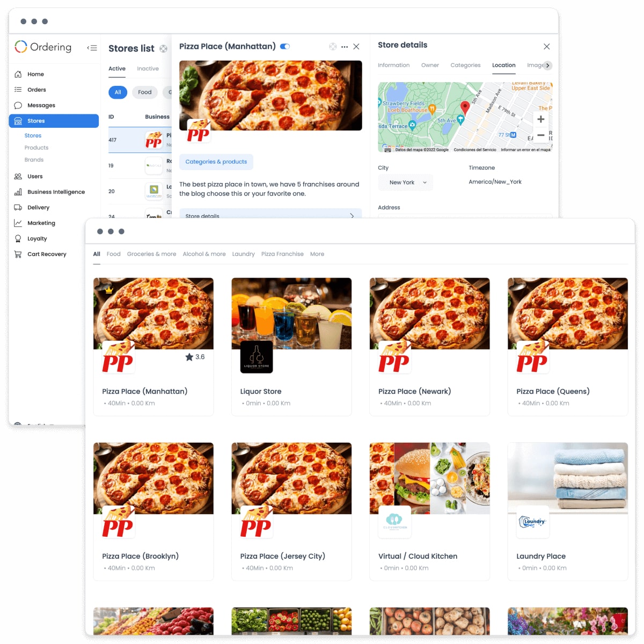Click Categories & products button
Viewport: 644px width, 644px height.
(x=216, y=162)
